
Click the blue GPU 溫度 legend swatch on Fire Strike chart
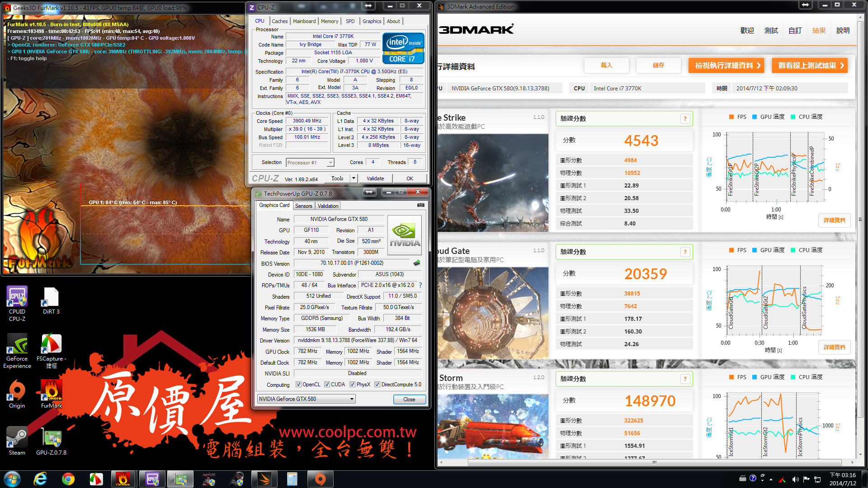[x=755, y=117]
